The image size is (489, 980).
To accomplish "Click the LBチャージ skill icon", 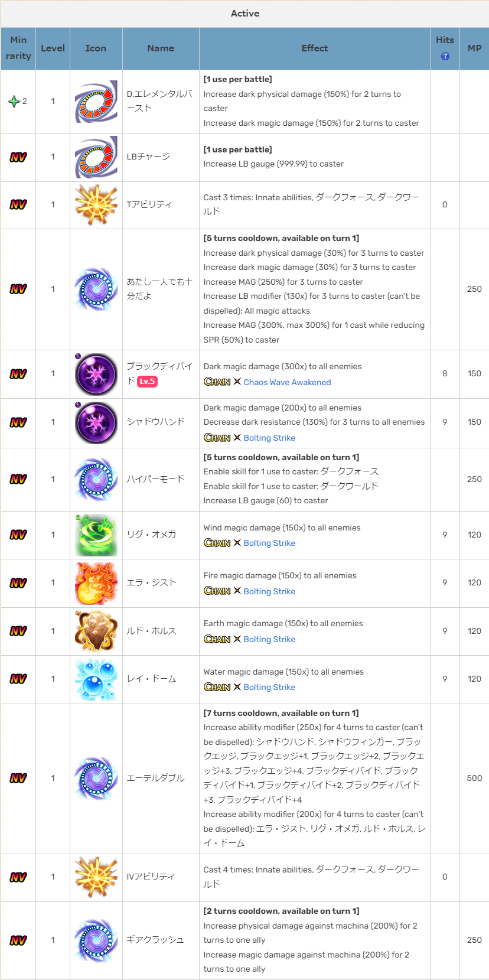I will (x=96, y=157).
